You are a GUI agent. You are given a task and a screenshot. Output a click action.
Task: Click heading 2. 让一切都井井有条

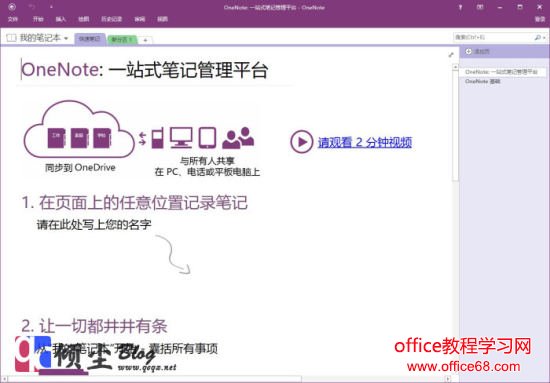click(x=94, y=326)
